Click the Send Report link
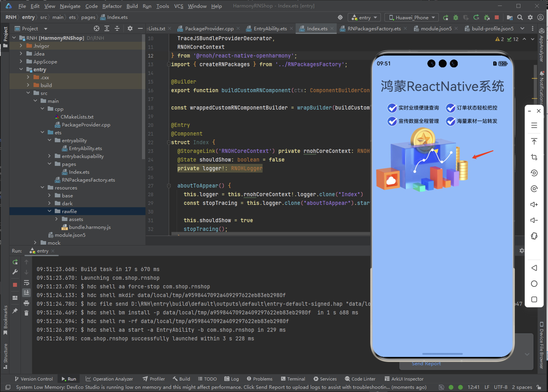The width and height of the screenshot is (548, 392). [x=426, y=363]
